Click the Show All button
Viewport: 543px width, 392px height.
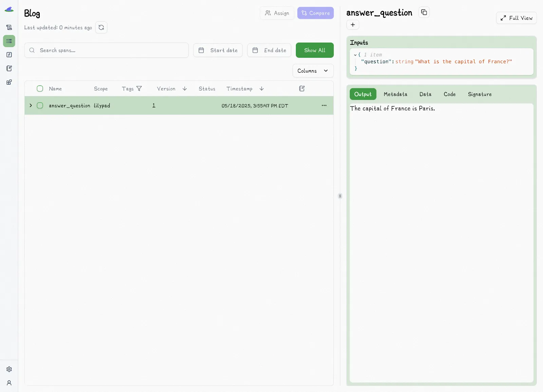(x=314, y=50)
